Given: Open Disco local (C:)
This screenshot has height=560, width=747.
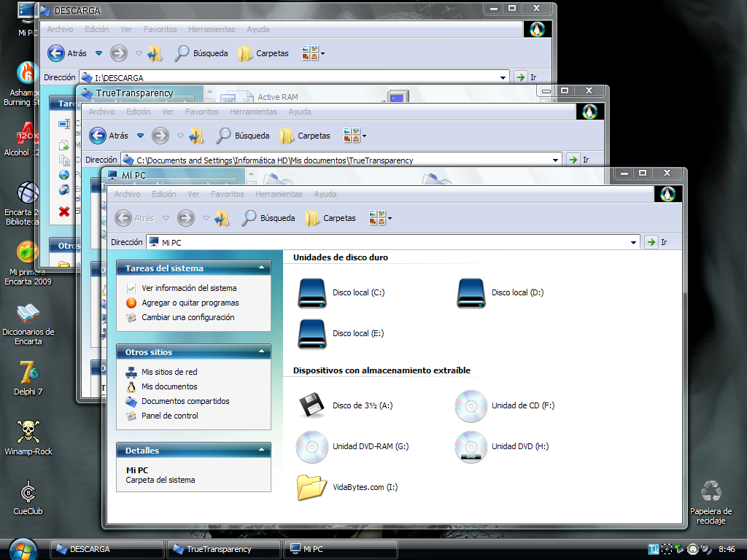Looking at the screenshot, I should click(x=312, y=292).
